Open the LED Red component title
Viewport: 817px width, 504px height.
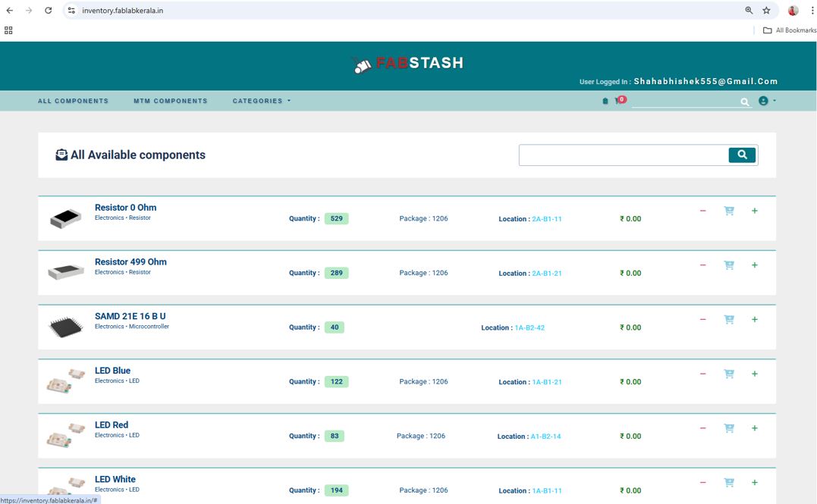click(x=112, y=425)
